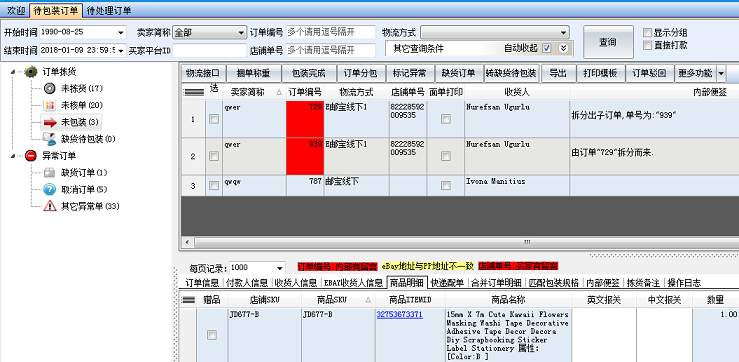This screenshot has width=739, height=362.
Task: Click the 缺货待包装 person icon
Action: [49, 139]
